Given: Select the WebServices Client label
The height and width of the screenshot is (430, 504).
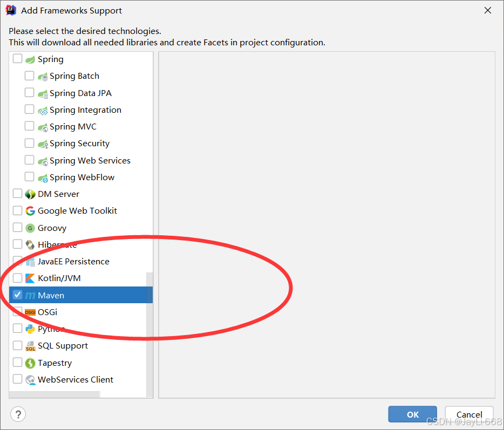Looking at the screenshot, I should tap(75, 379).
